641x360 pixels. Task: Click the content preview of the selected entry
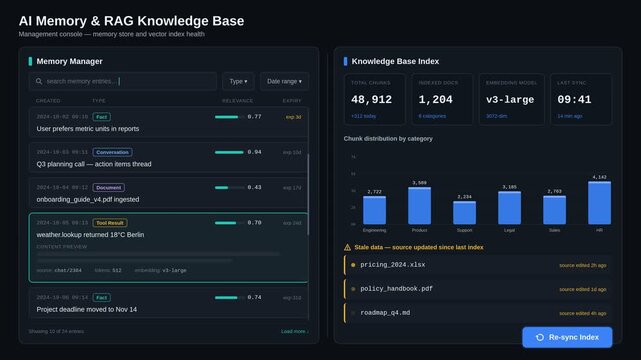tap(159, 257)
